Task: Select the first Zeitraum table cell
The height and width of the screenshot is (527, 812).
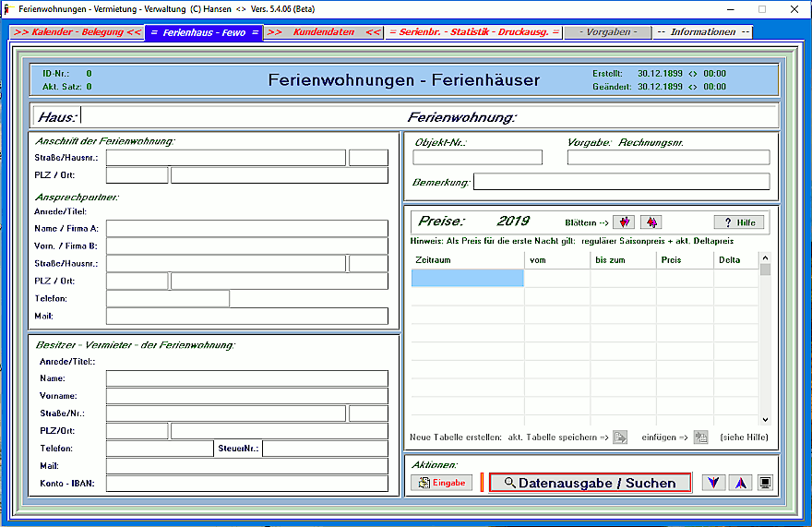Action: [x=467, y=278]
